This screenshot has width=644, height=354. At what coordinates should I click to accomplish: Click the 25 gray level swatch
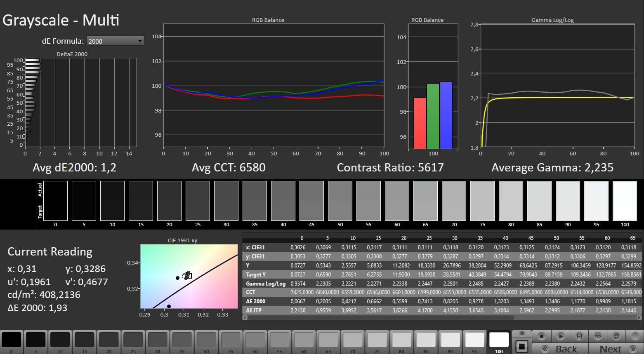point(133,340)
